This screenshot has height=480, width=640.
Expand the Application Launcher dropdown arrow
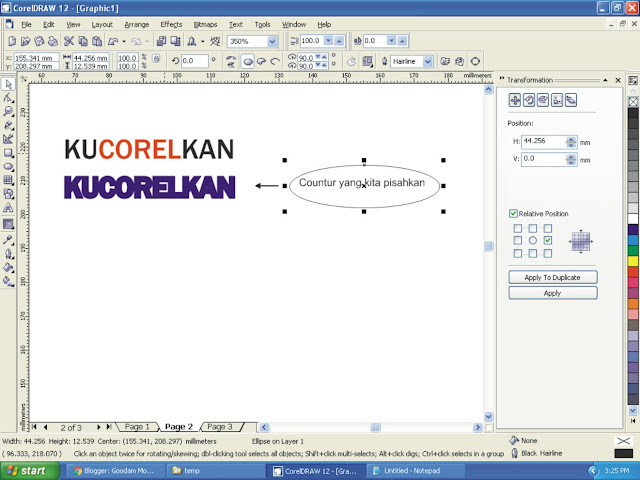(x=202, y=41)
